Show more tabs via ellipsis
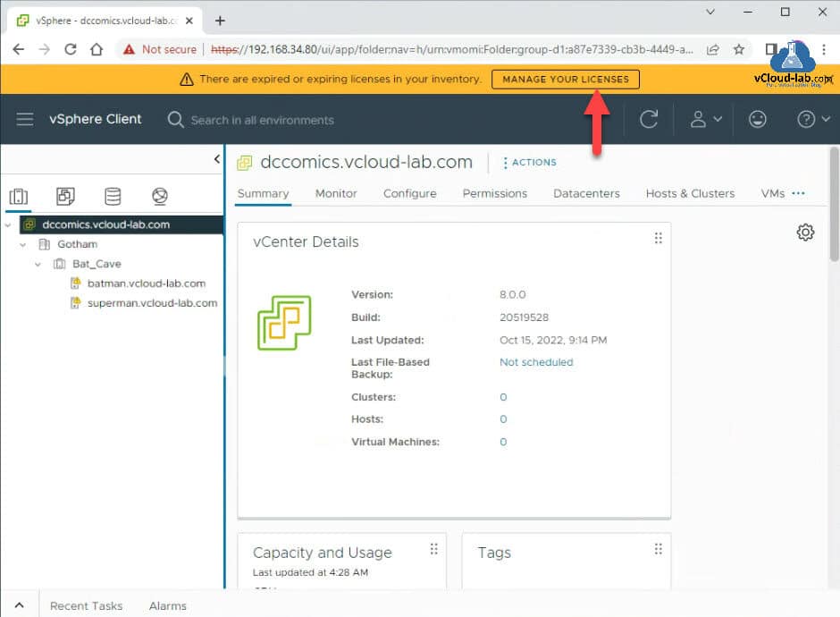The width and height of the screenshot is (840, 617). coord(798,193)
